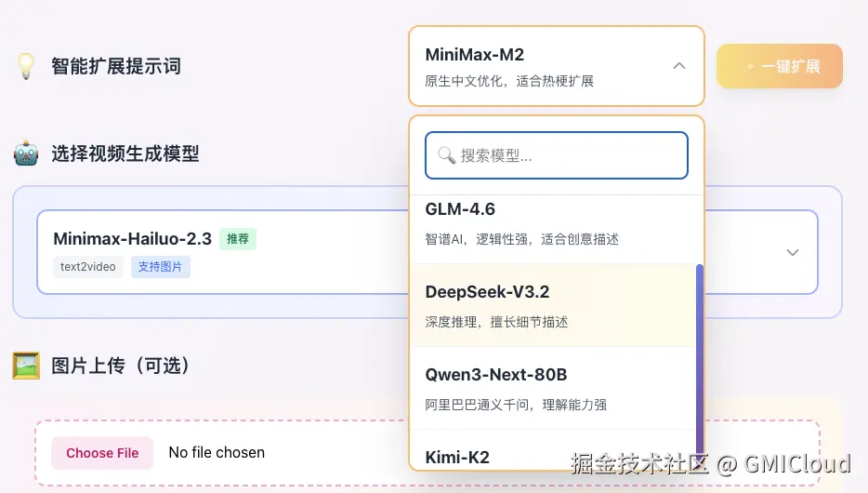Click the description 深度推理，擅长细节描述
This screenshot has width=868, height=493.
496,322
